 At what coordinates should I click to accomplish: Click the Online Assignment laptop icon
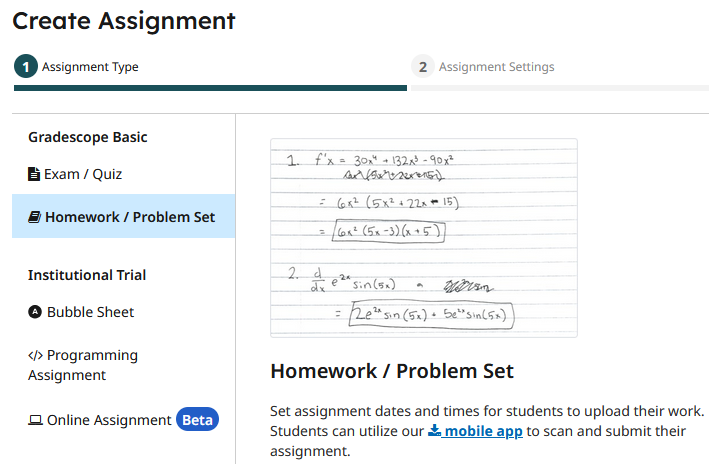coord(35,421)
